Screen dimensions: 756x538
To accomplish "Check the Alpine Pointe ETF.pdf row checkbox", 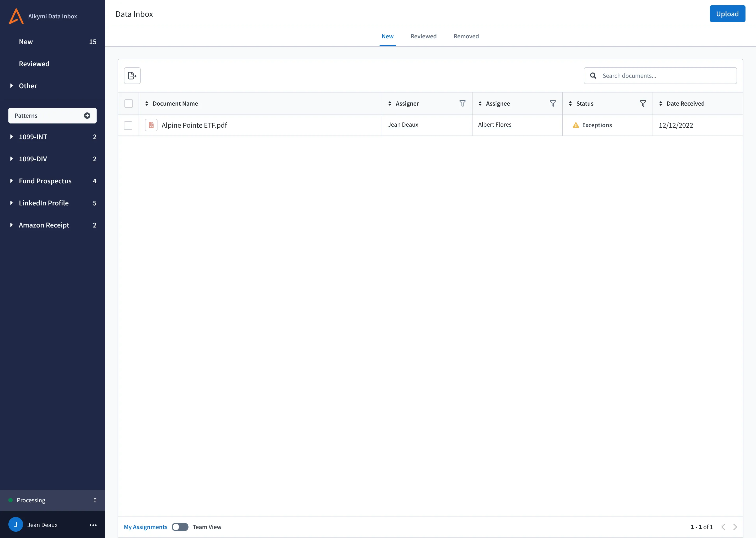I will (128, 126).
